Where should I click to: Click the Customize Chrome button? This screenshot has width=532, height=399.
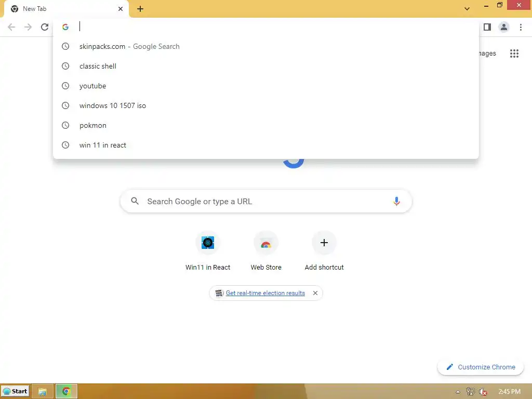[481, 367]
